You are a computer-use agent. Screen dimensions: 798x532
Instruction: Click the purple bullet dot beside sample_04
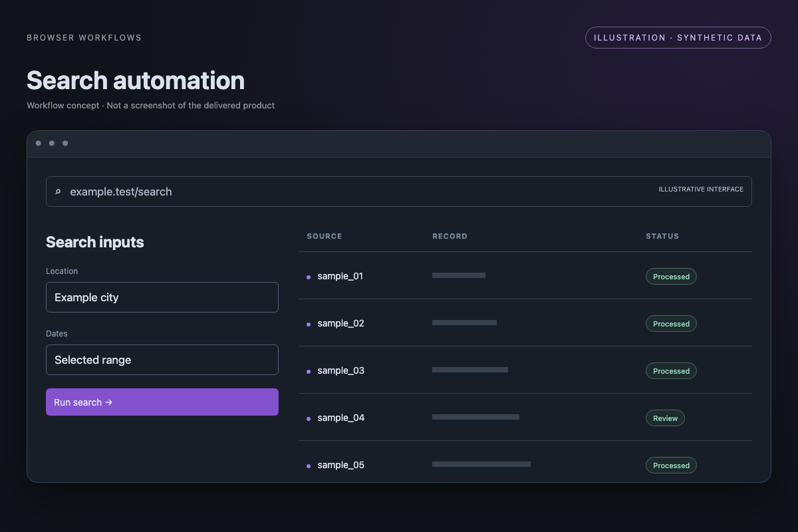(x=309, y=419)
